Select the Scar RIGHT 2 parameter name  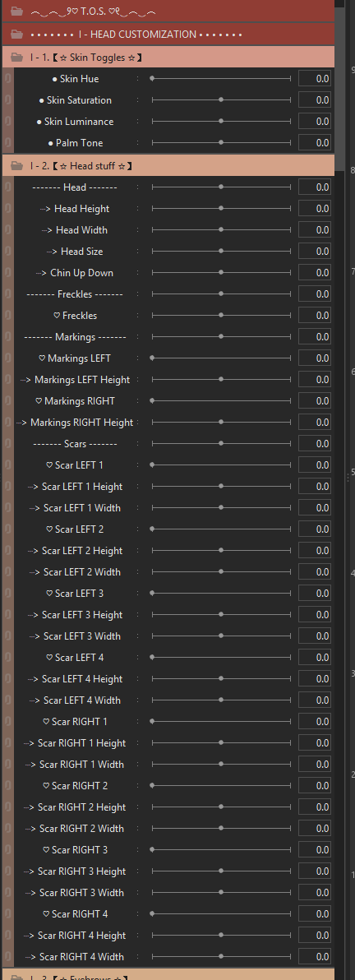click(x=75, y=786)
